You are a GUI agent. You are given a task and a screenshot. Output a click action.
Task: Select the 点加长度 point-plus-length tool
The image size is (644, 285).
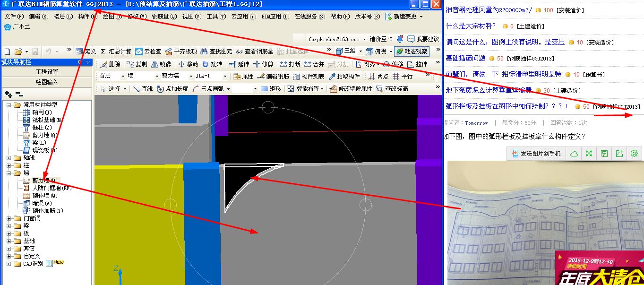coord(172,88)
